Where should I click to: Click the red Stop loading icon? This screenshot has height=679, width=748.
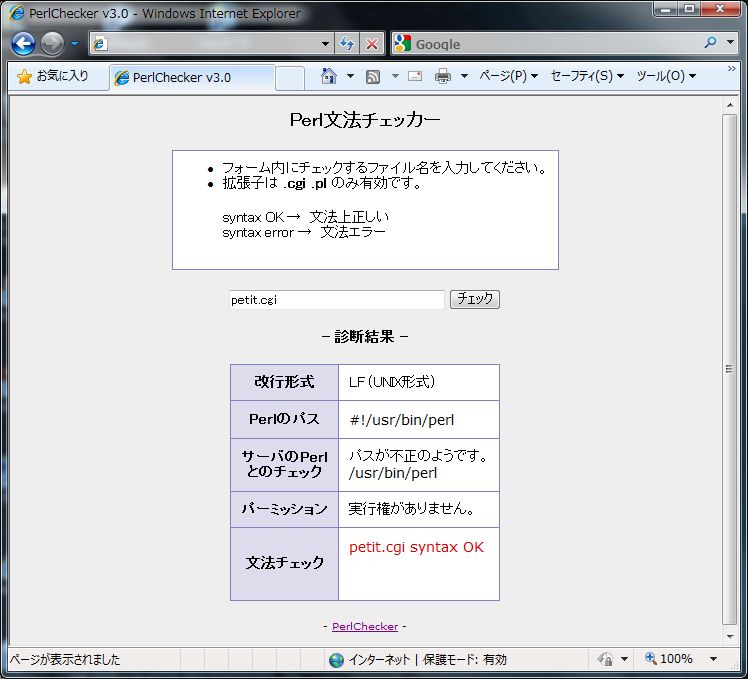(x=372, y=44)
